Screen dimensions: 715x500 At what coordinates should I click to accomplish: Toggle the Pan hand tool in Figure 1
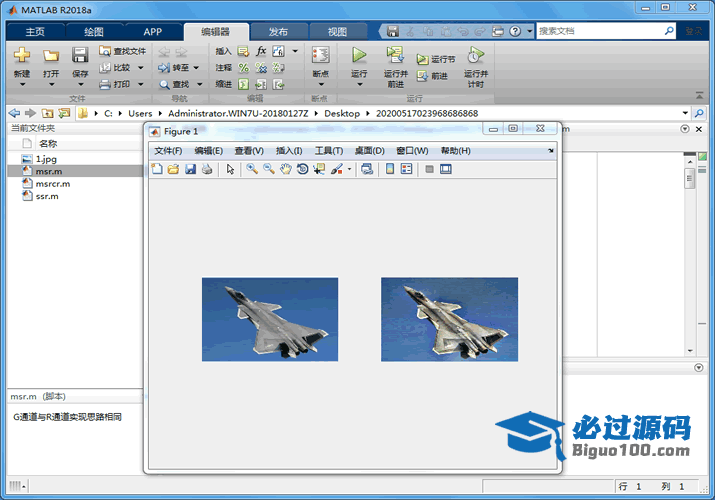click(285, 169)
